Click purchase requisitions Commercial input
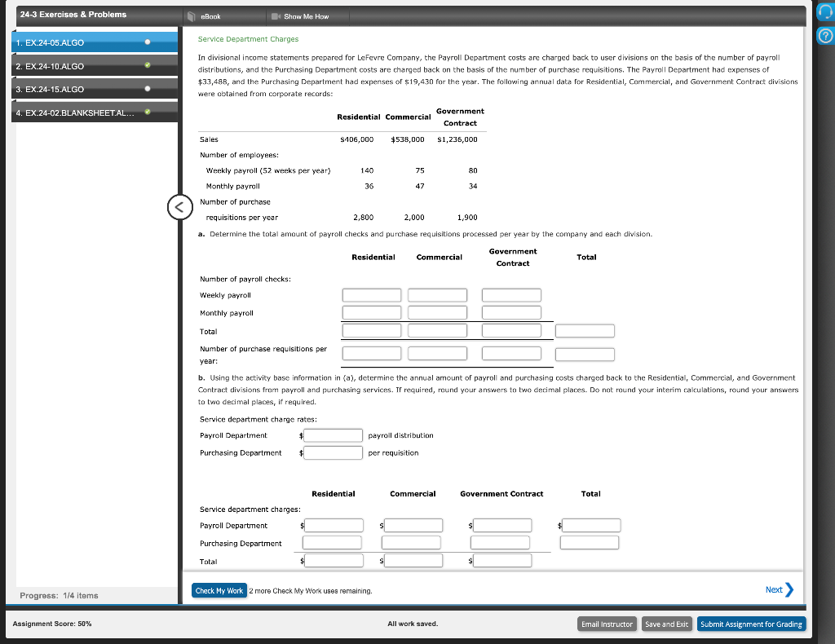The image size is (835, 644). coord(437,354)
